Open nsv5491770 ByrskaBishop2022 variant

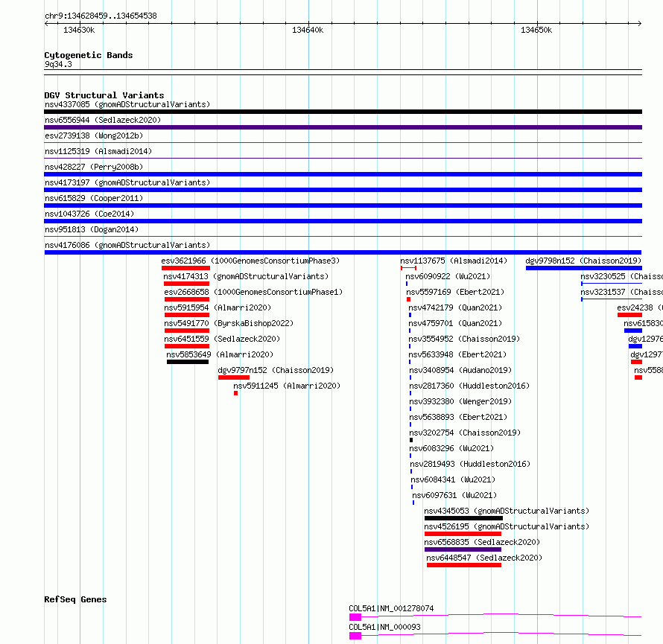[x=229, y=323]
